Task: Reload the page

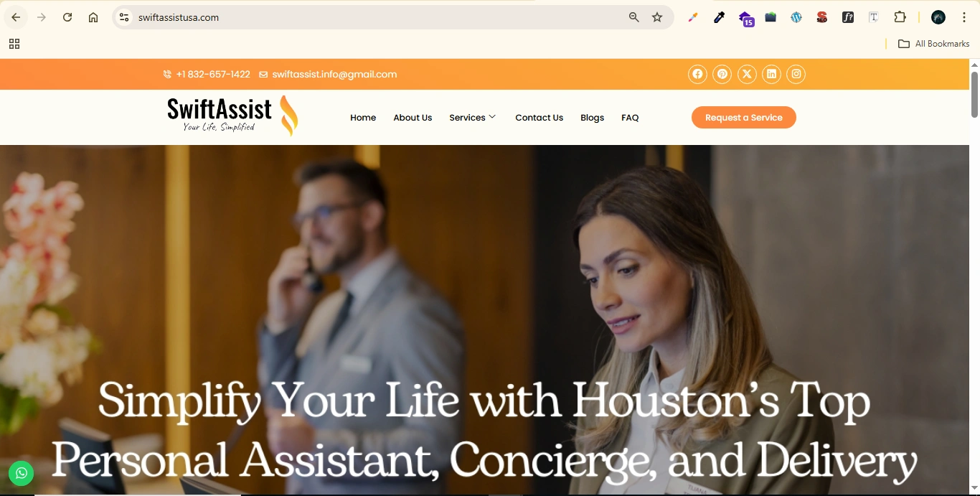Action: point(67,17)
